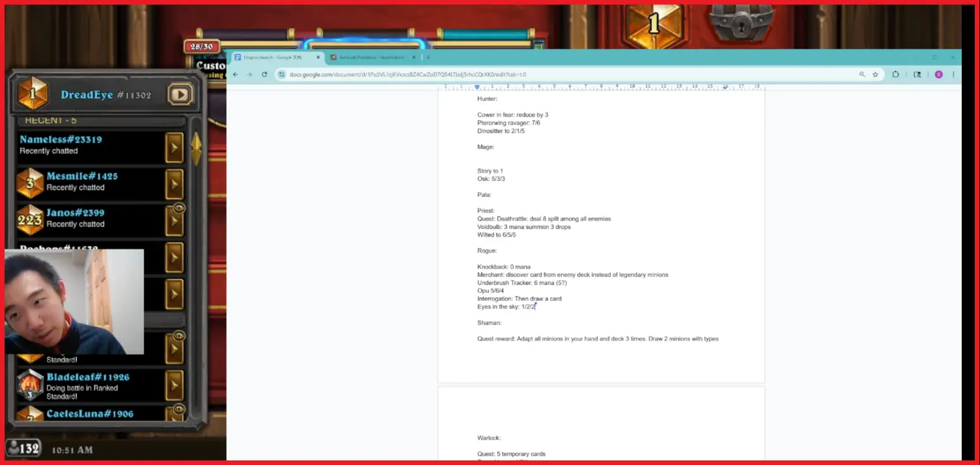Open the Chrome three-dot menu
Image resolution: width=980 pixels, height=465 pixels.
pos(953,75)
